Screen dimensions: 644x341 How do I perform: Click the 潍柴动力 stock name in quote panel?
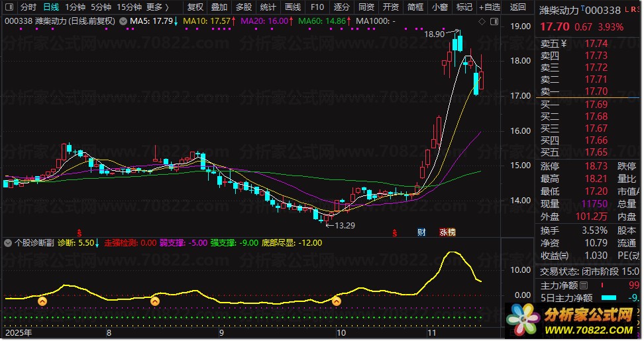[559, 10]
